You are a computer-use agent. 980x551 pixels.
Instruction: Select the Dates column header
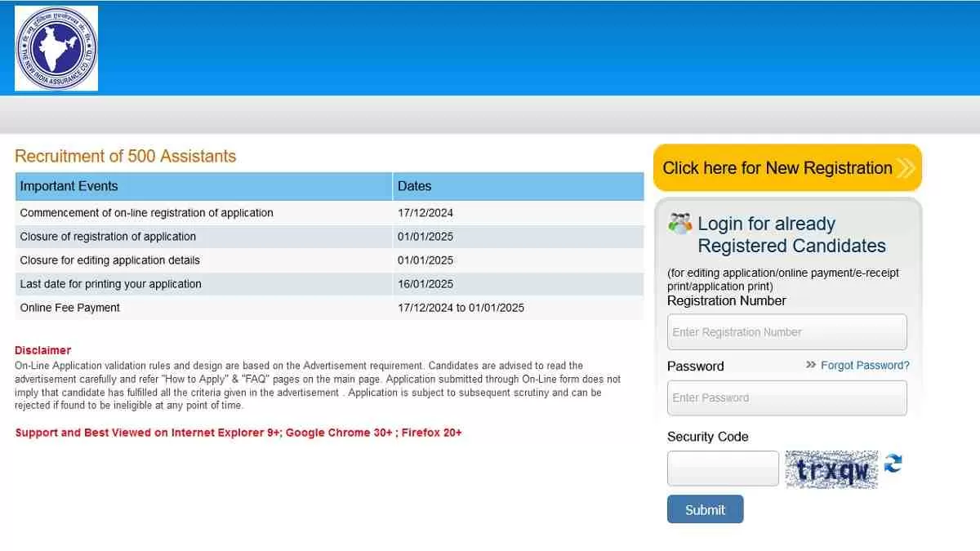point(414,186)
